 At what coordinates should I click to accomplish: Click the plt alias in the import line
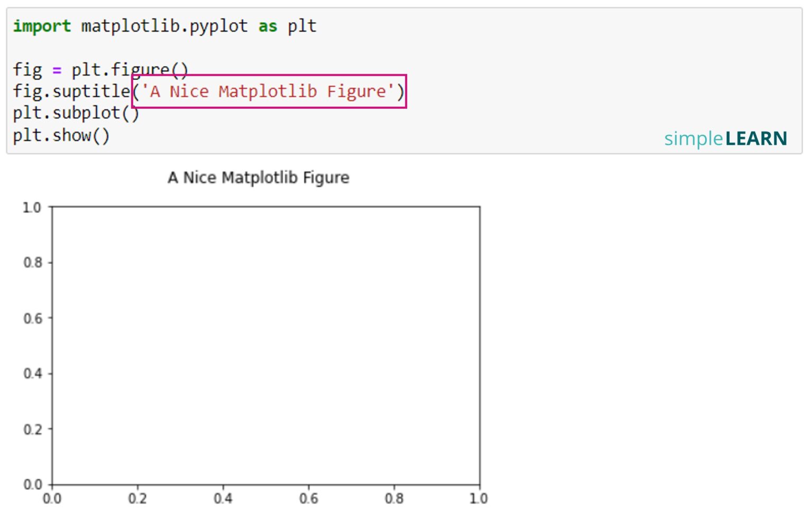click(x=301, y=25)
